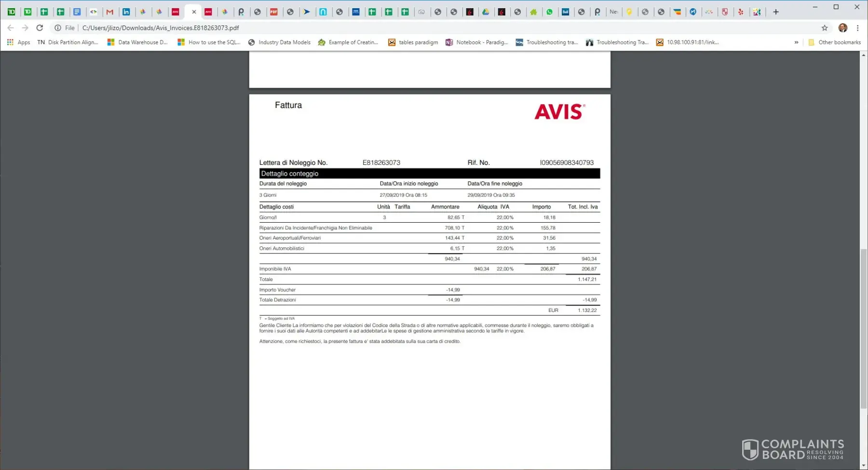Image resolution: width=868 pixels, height=470 pixels.
Task: Switch to the LinkedIn tab
Action: coord(126,12)
